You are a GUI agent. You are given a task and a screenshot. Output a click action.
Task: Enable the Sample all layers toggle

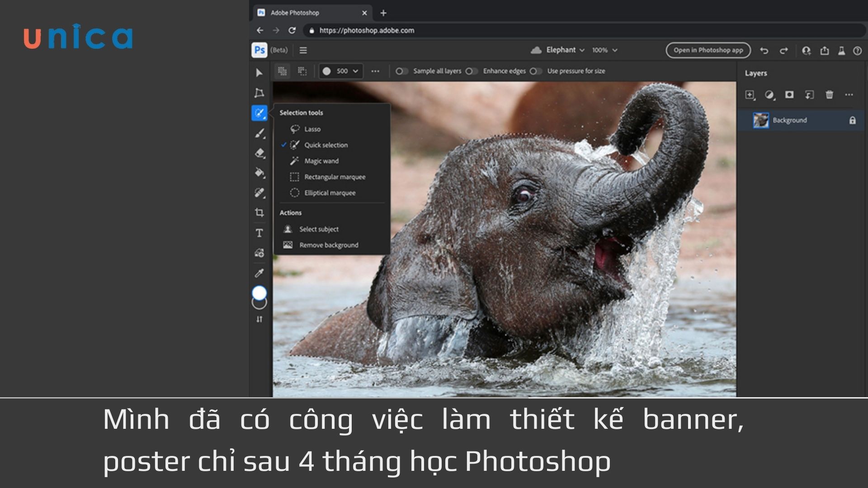(401, 71)
